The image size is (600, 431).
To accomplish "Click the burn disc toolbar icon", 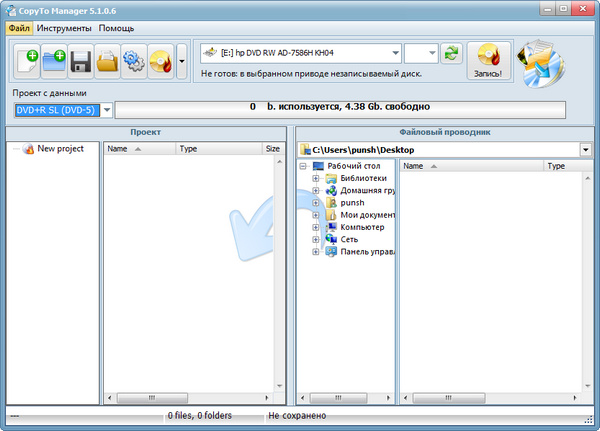I will [x=160, y=62].
